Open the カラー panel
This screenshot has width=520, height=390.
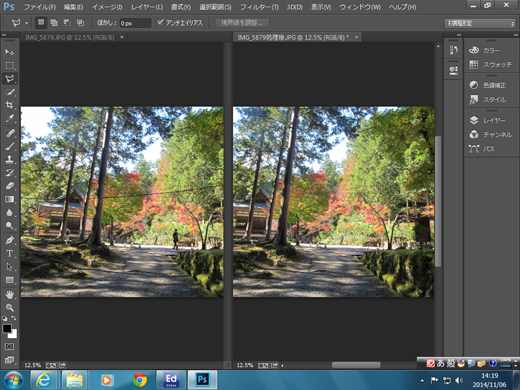click(x=491, y=50)
